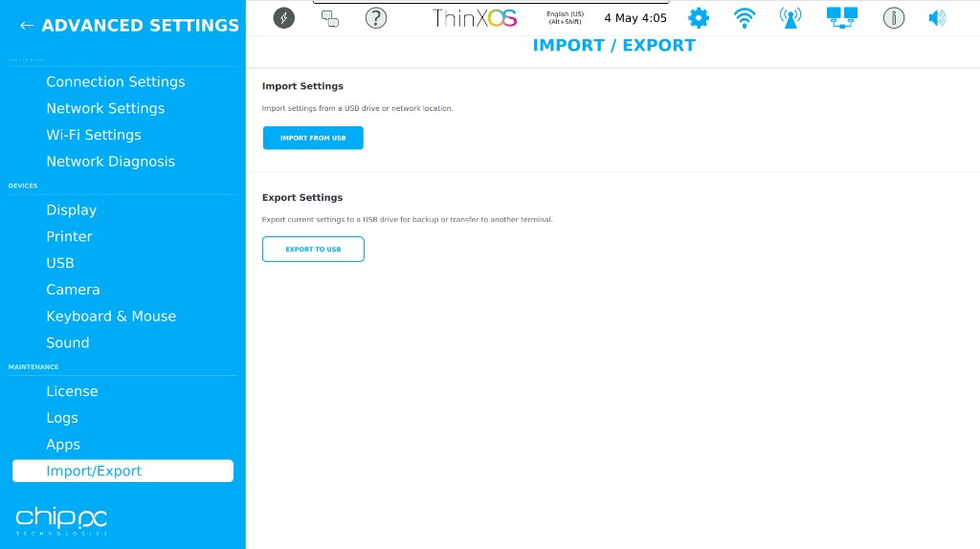Open Keyboard & Mouse settings
980x549 pixels.
click(x=111, y=316)
